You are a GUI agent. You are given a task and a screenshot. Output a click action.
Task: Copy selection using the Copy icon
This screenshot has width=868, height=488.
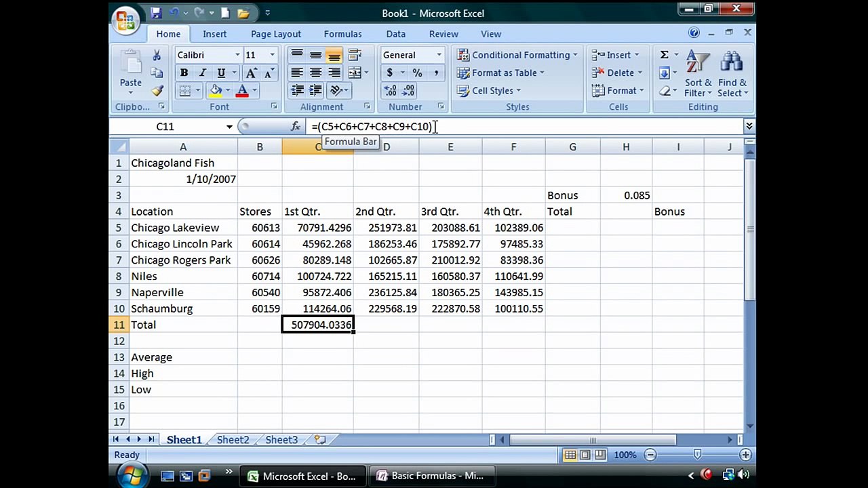(x=157, y=73)
